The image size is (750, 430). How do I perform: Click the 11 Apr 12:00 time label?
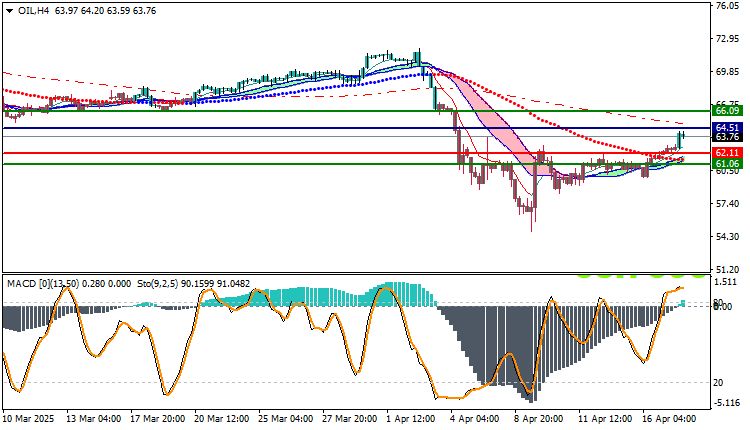pyautogui.click(x=606, y=419)
